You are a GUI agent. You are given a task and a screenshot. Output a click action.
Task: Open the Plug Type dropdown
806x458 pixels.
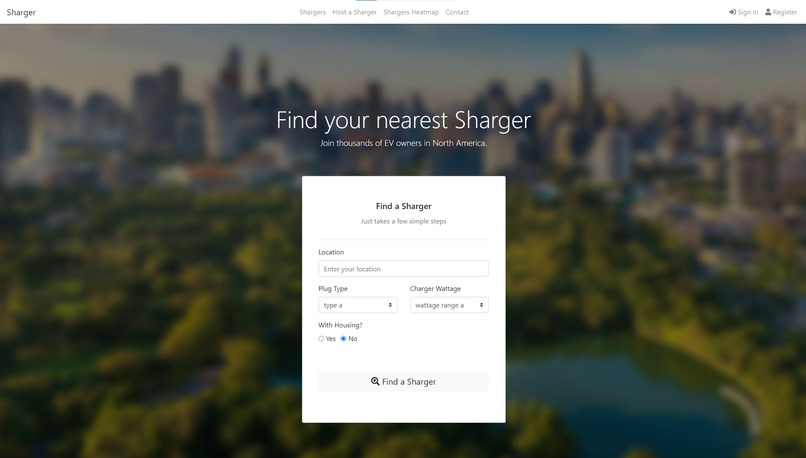point(358,305)
